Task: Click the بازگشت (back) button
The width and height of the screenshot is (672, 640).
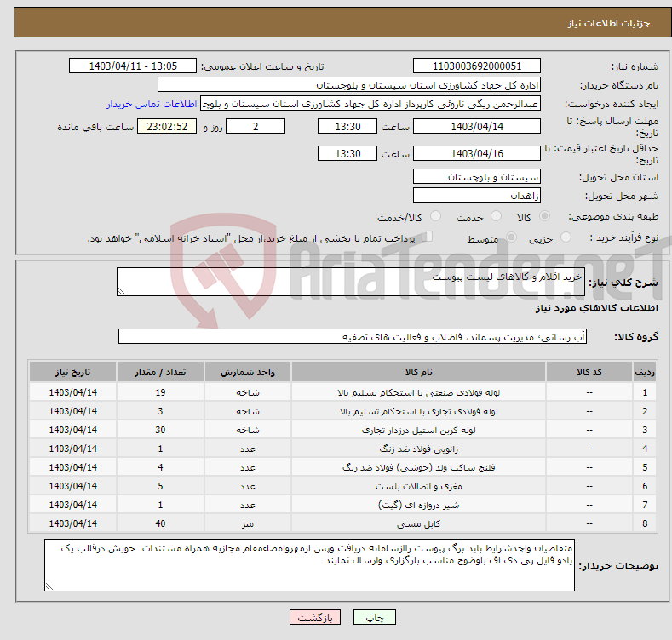Action: click(x=315, y=617)
